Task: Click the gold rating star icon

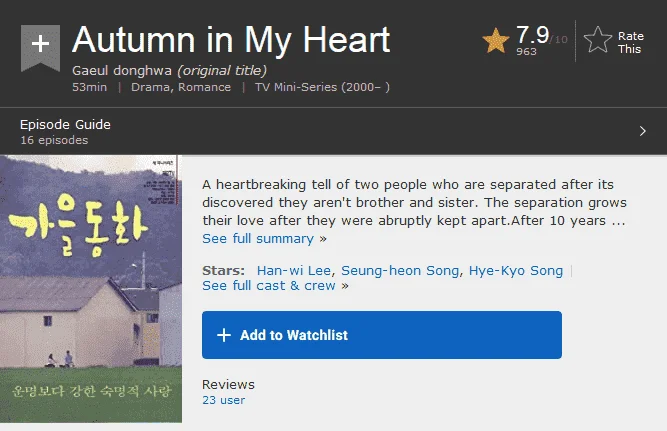Action: pyautogui.click(x=496, y=40)
